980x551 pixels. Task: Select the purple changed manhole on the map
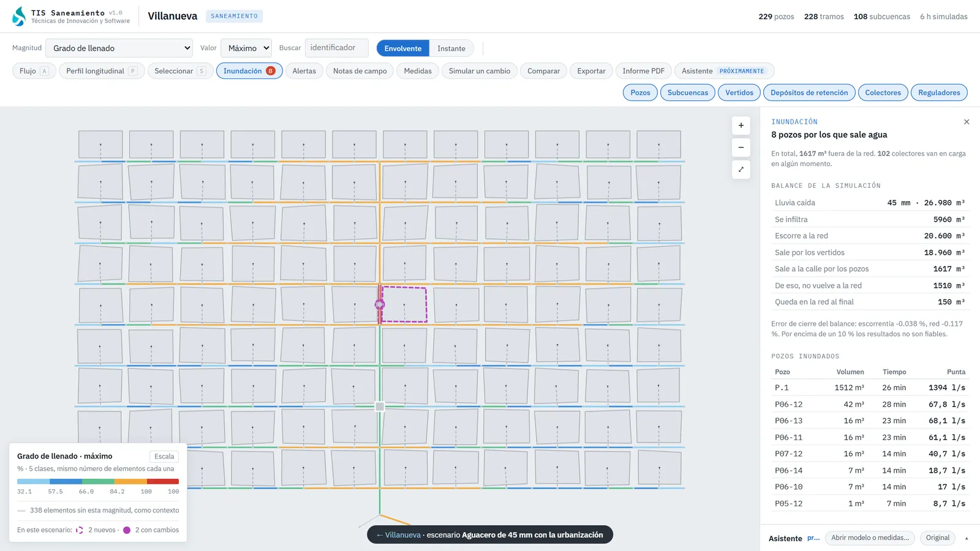coord(380,304)
